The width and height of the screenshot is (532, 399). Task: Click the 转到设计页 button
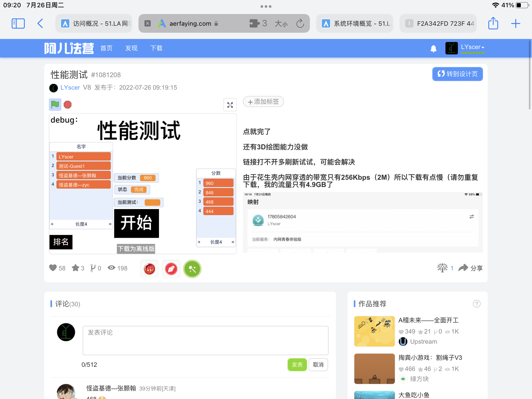pos(457,74)
